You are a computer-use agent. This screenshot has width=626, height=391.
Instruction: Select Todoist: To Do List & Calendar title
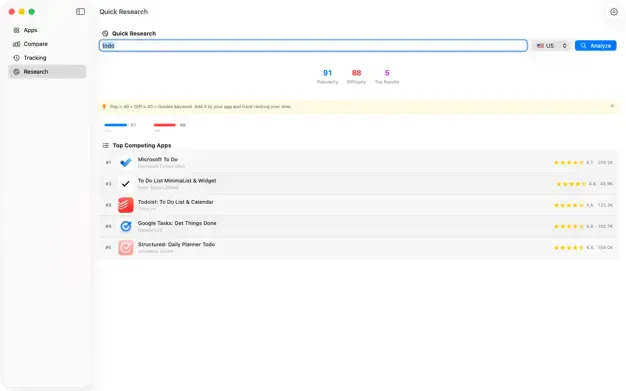(176, 202)
